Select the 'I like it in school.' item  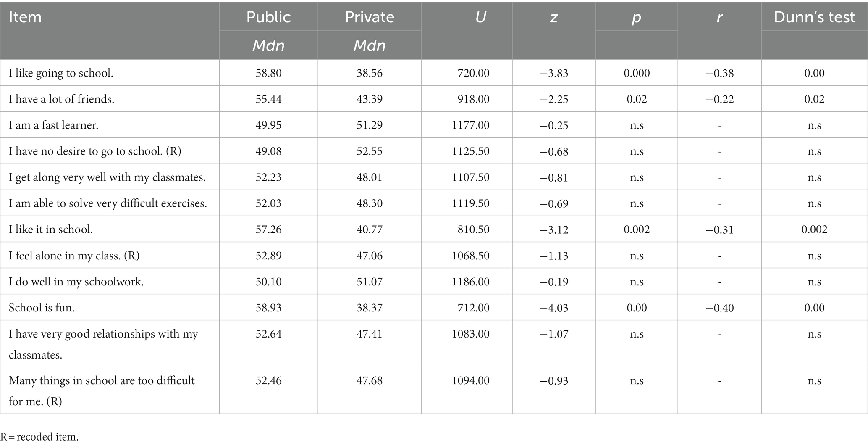[x=50, y=230]
